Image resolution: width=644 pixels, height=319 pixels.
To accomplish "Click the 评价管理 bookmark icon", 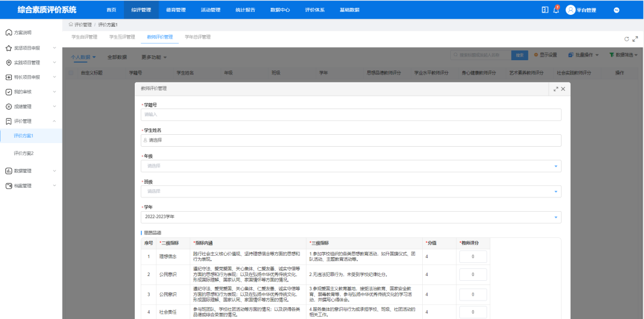I will [8, 121].
